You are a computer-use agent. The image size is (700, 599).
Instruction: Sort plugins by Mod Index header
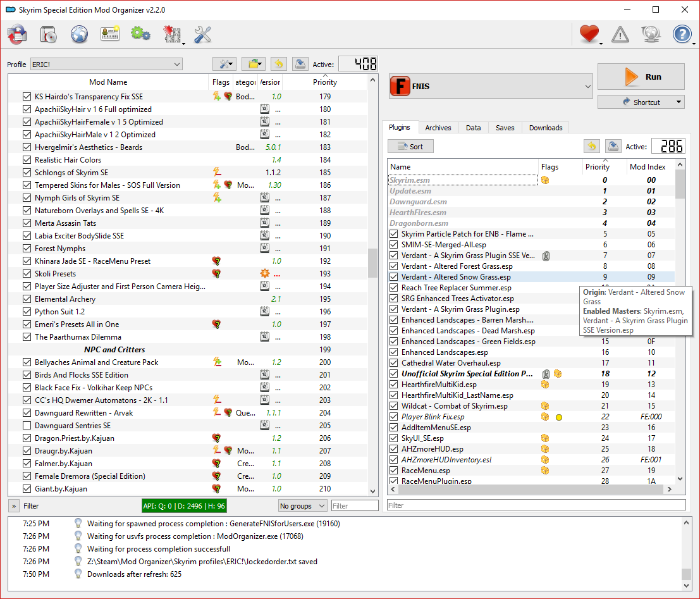click(648, 166)
